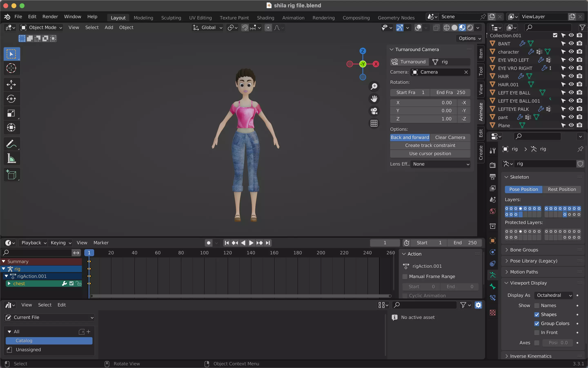Open the Item sidebar tab
Screen dimensions: 588x368
click(x=481, y=53)
